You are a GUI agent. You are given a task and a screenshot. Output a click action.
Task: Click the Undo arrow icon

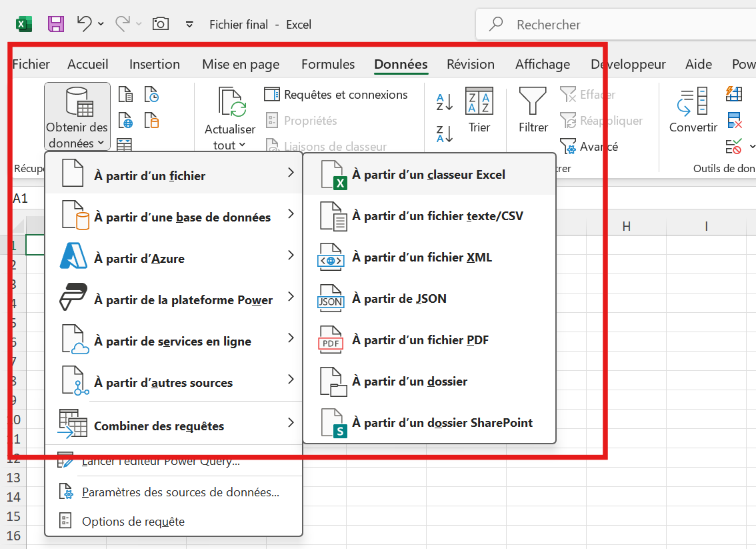[85, 23]
